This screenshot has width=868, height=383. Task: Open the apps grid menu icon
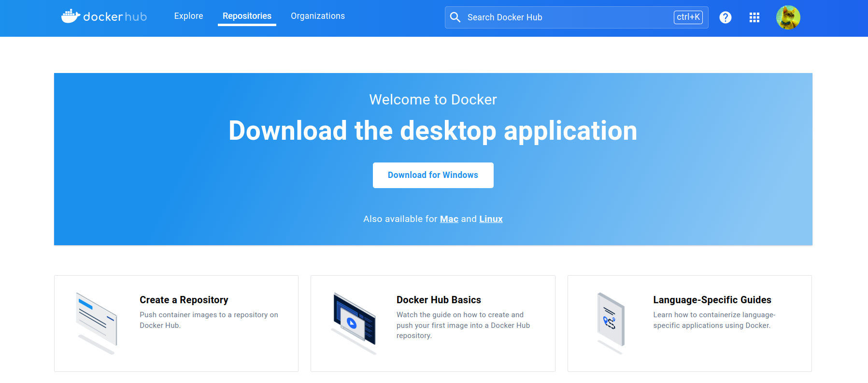[754, 17]
